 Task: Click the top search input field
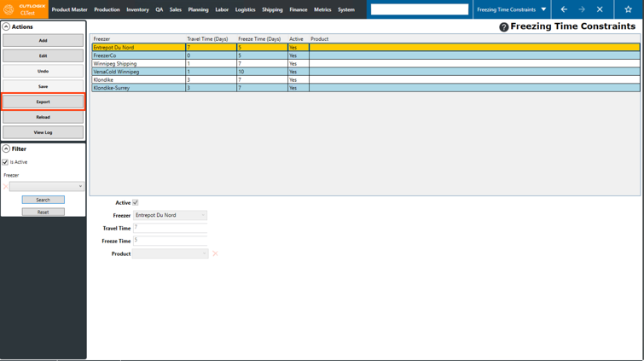point(419,9)
